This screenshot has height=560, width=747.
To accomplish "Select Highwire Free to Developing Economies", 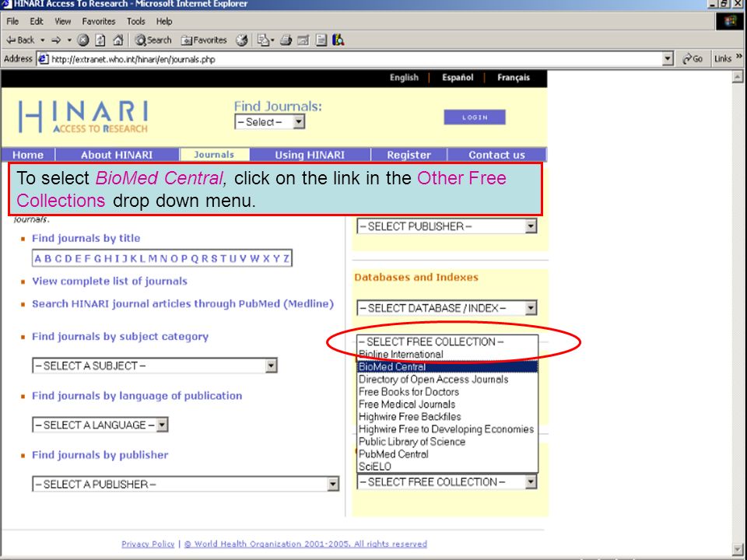I will coord(447,429).
